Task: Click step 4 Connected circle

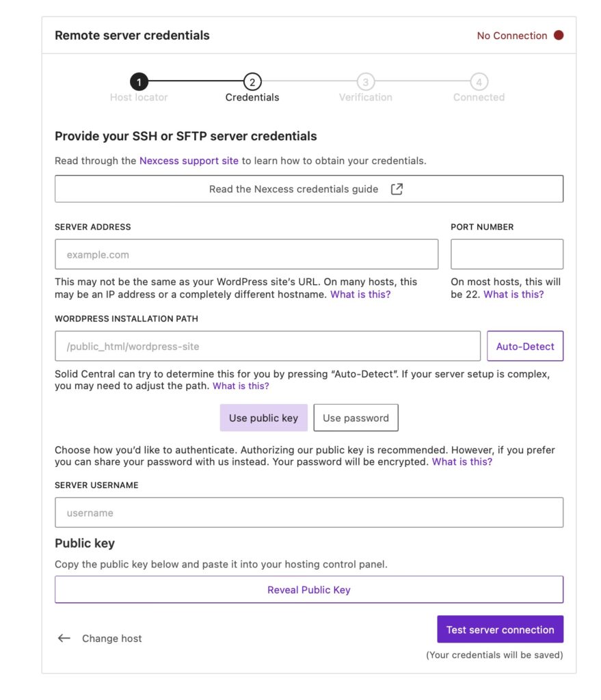Action: 479,83
